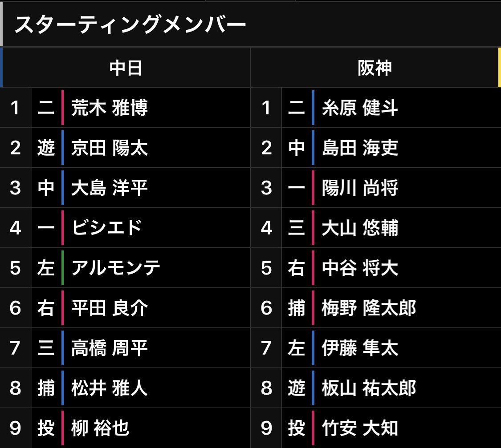Open 糸原 健斗 Hanshin leadoff entry
The image size is (501, 448).
[360, 108]
